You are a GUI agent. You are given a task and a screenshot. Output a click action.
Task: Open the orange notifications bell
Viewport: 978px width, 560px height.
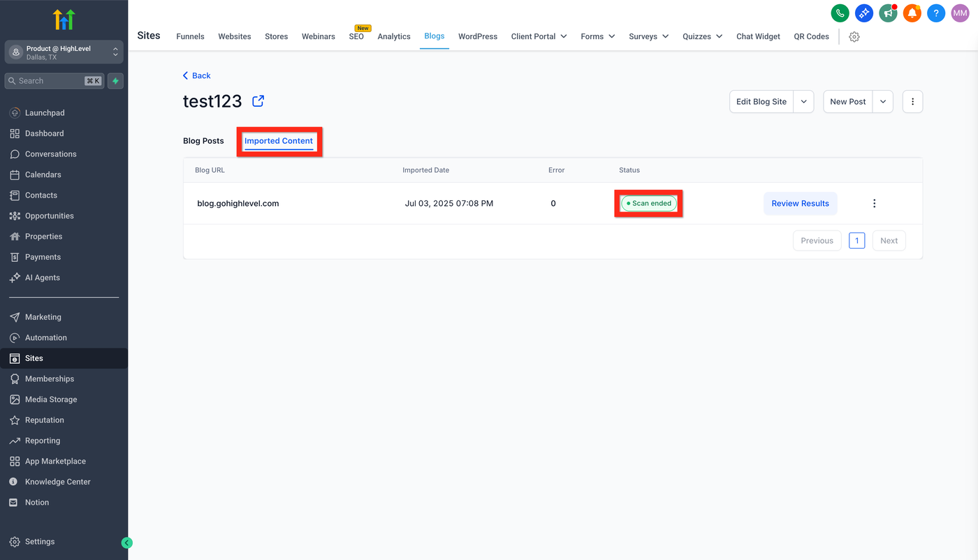tap(912, 13)
